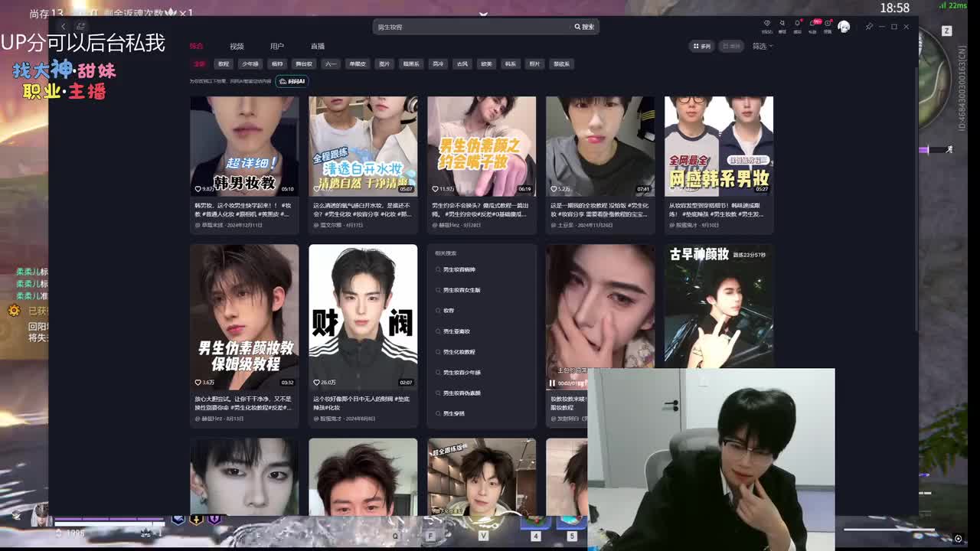
Task: Click the 22ms latency indicator
Action: point(954,5)
